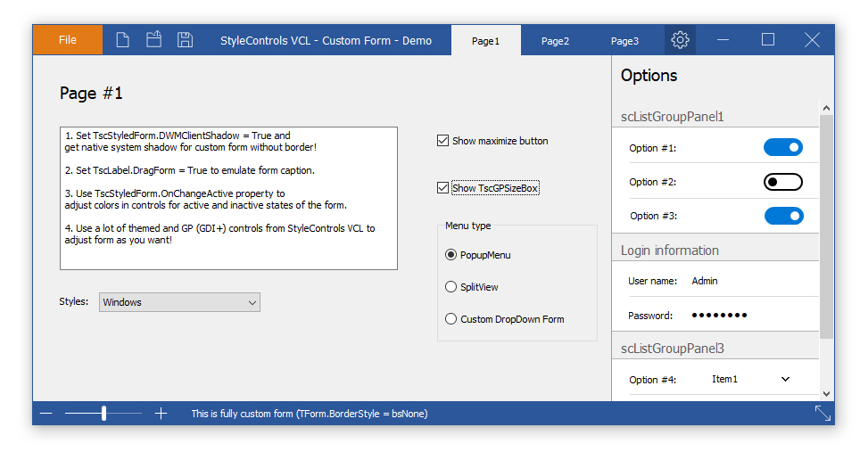Click the status bar text about bsNone

310,414
